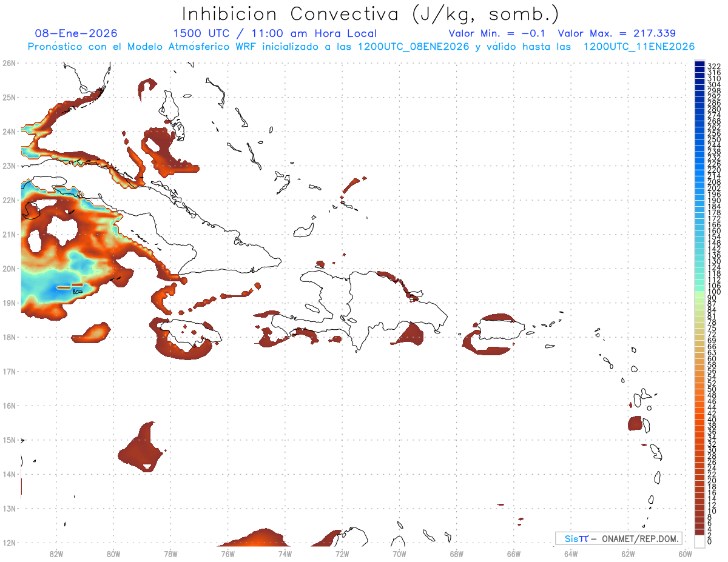This screenshot has width=728, height=562.
Task: Select the 62W longitude label
Action: (x=628, y=553)
